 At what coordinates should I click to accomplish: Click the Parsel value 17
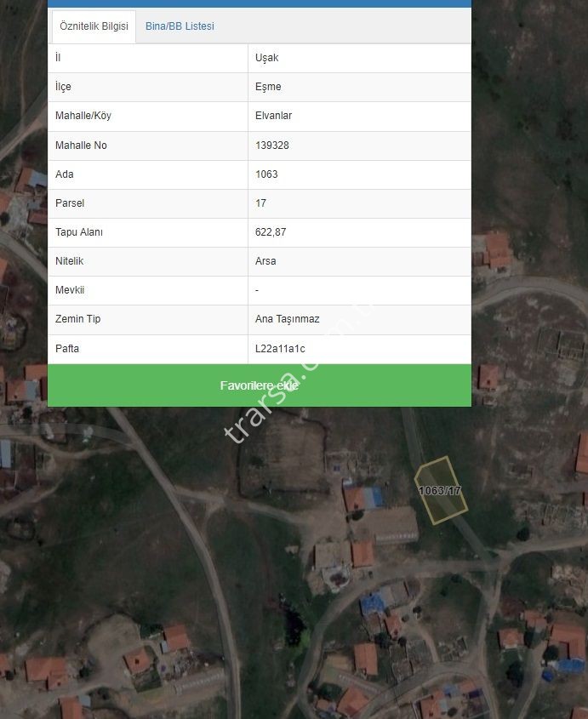pos(260,203)
